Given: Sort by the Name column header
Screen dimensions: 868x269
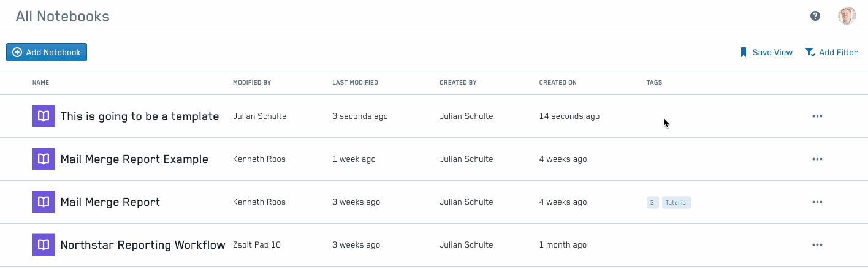Looking at the screenshot, I should point(40,83).
